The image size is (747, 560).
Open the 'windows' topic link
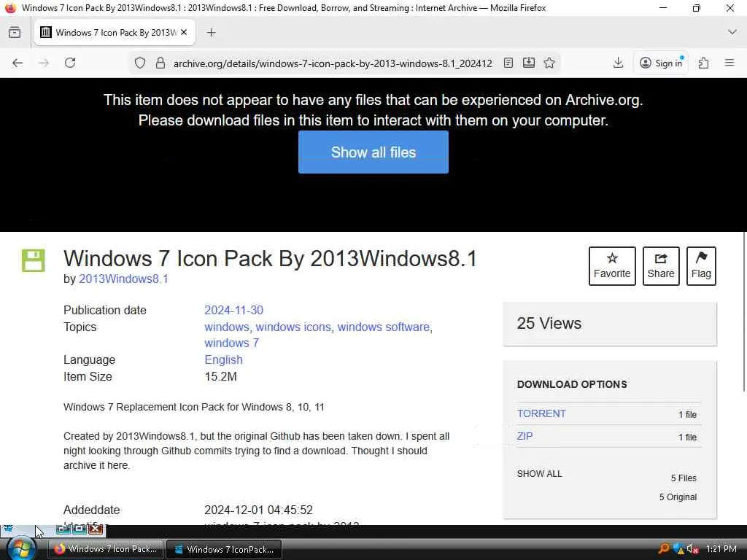(226, 327)
